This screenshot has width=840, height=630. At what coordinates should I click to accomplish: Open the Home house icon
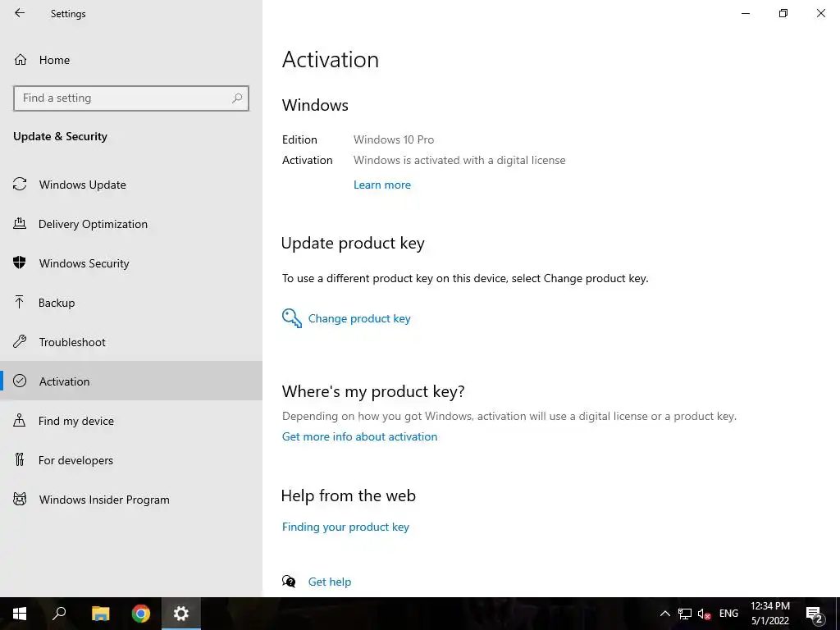[x=21, y=59]
